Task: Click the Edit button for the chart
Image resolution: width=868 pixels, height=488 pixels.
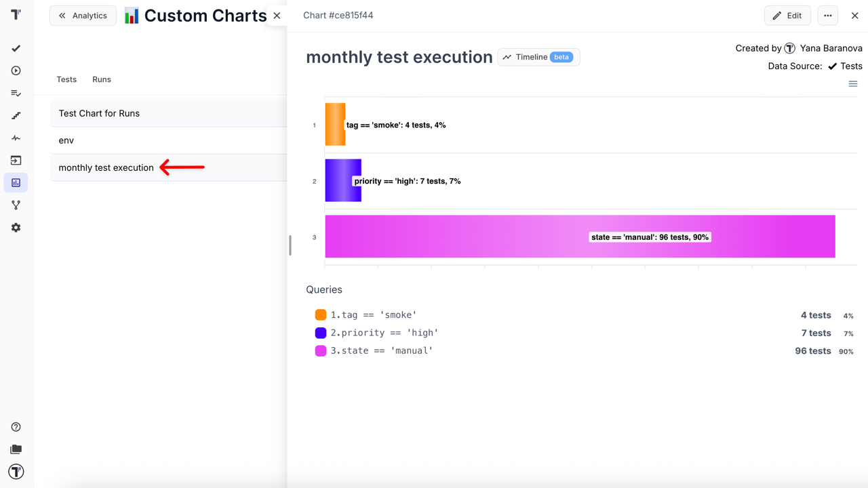Action: (x=787, y=15)
